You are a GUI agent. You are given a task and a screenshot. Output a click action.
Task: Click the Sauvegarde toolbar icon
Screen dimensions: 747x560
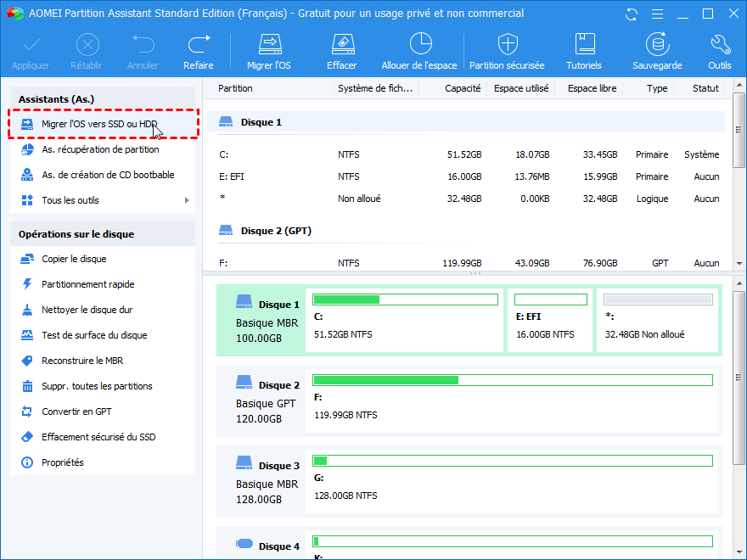(656, 51)
